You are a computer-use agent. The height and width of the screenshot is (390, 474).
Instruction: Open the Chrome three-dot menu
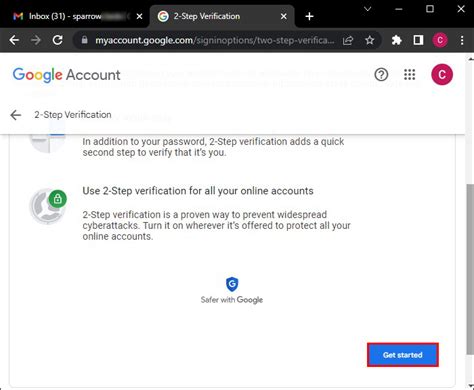[x=462, y=40]
